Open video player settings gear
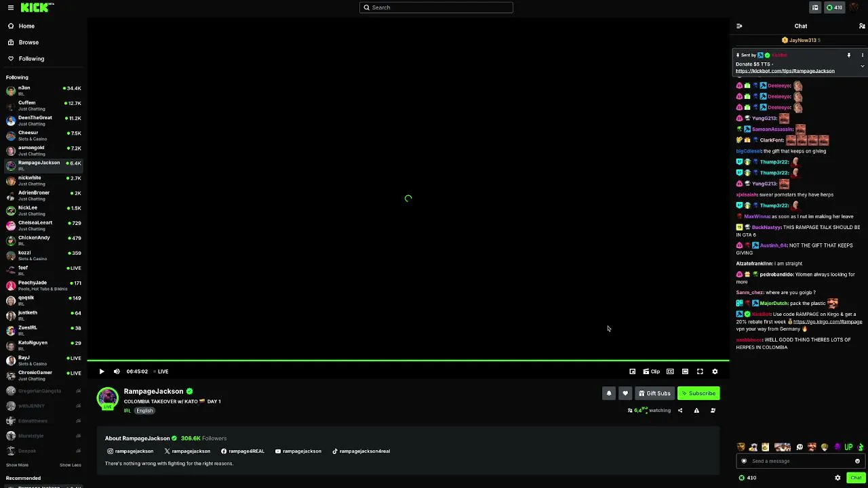Viewport: 868px width, 488px height. pyautogui.click(x=715, y=371)
